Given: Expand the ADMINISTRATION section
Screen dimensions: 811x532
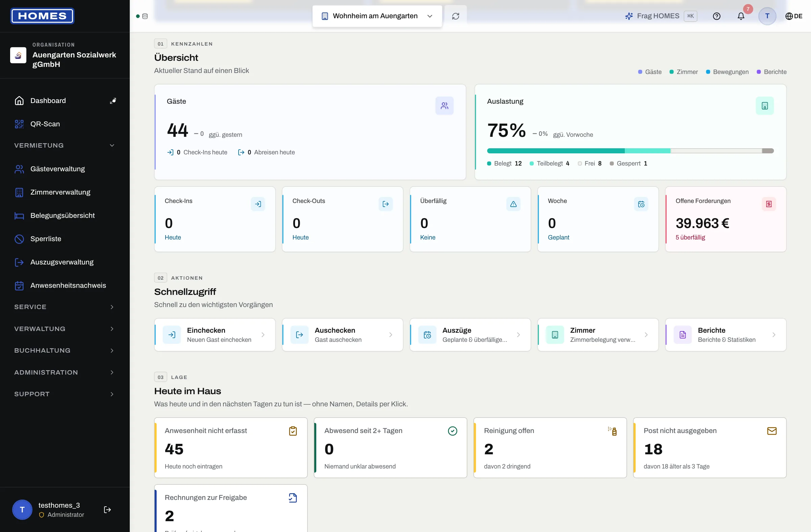Looking at the screenshot, I should (x=65, y=372).
